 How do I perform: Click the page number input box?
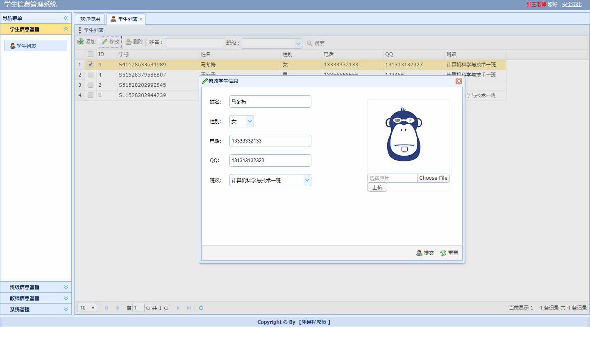click(x=138, y=308)
